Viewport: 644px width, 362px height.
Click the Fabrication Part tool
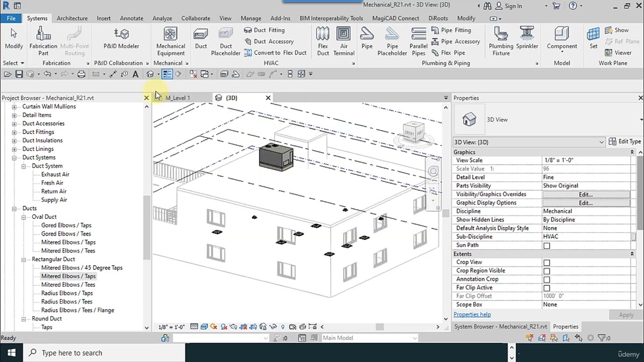(43, 41)
